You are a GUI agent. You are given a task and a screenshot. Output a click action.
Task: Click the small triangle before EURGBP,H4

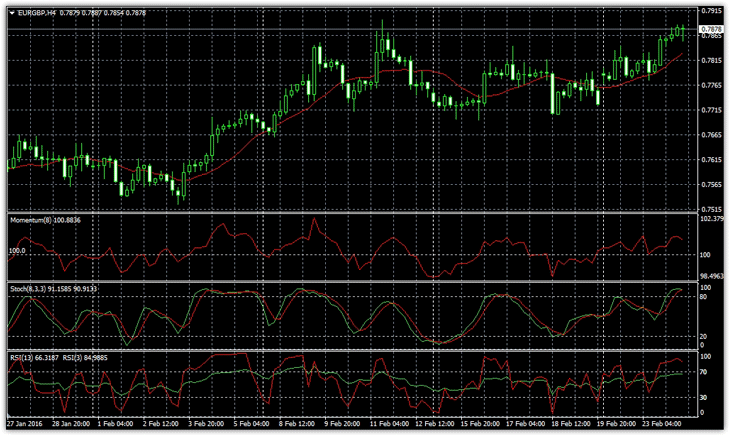point(12,13)
